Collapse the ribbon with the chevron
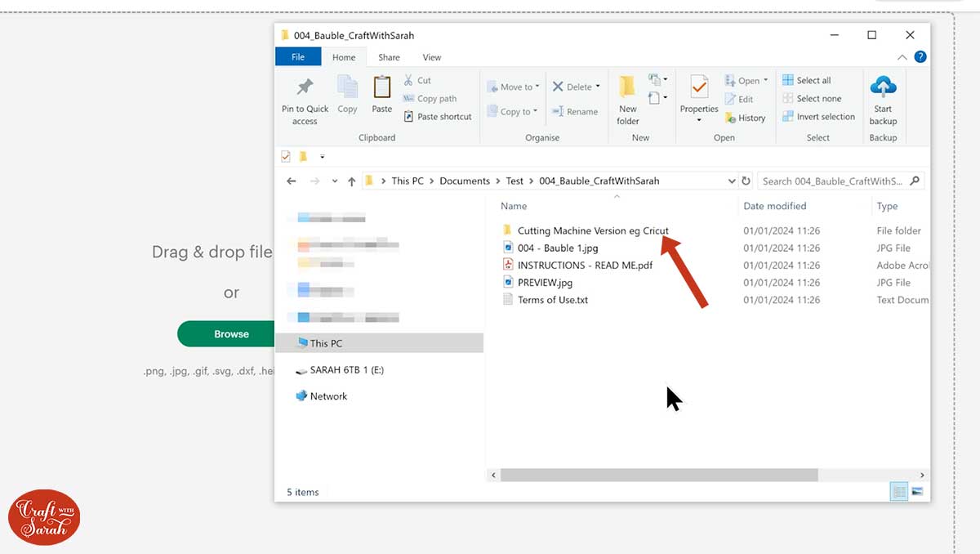Image resolution: width=980 pixels, height=554 pixels. (x=902, y=57)
